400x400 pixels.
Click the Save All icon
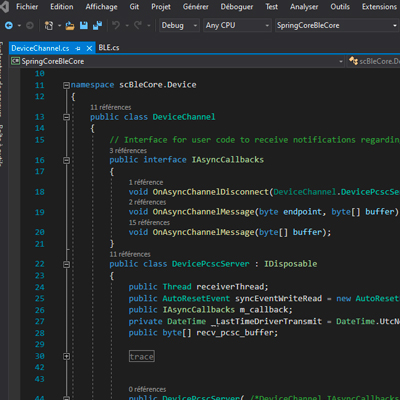pos(97,25)
